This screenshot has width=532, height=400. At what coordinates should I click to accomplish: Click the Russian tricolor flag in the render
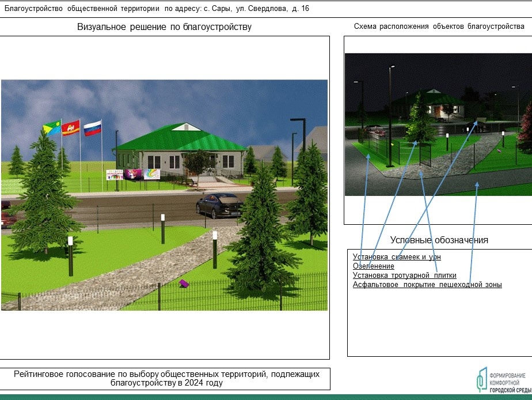tap(93, 129)
